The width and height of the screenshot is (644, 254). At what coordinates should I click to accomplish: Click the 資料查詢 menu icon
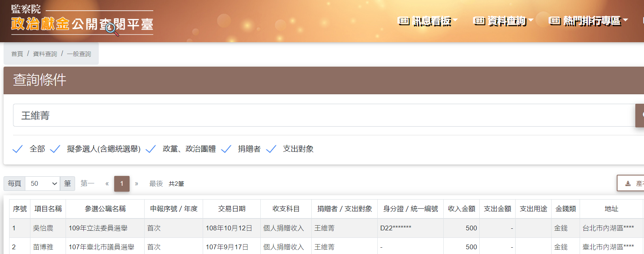[x=479, y=21]
